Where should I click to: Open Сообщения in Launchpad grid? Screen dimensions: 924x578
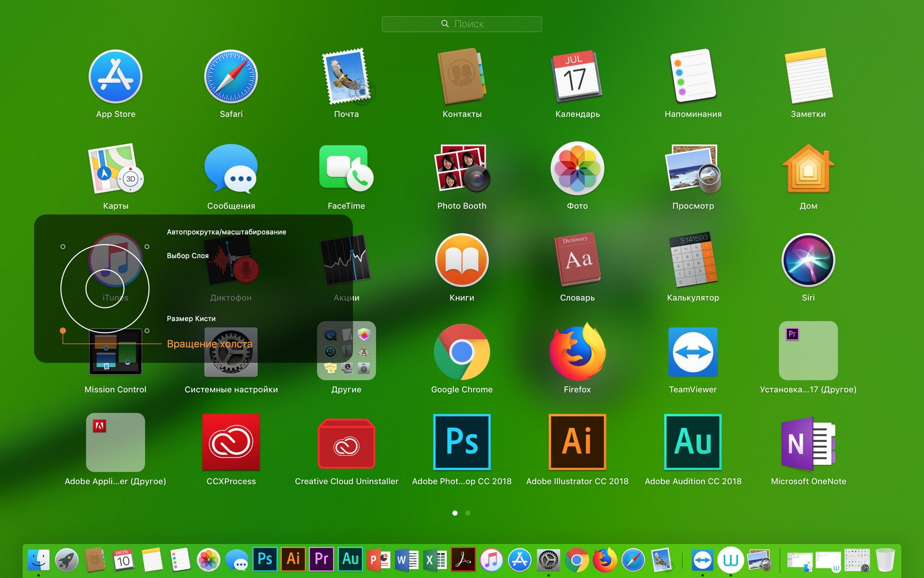click(231, 169)
